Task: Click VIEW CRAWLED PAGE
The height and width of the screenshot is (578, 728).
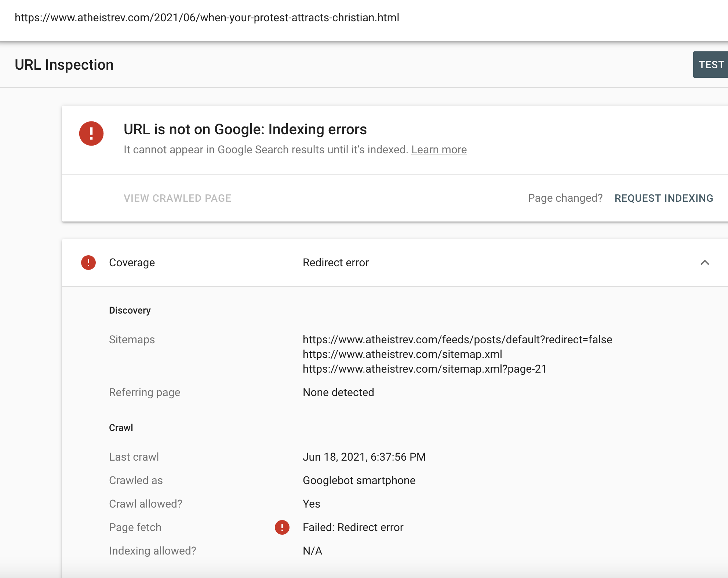Action: [x=177, y=198]
